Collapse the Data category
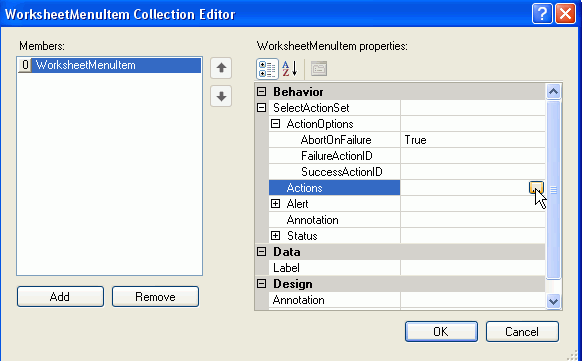The width and height of the screenshot is (582, 361). point(262,252)
